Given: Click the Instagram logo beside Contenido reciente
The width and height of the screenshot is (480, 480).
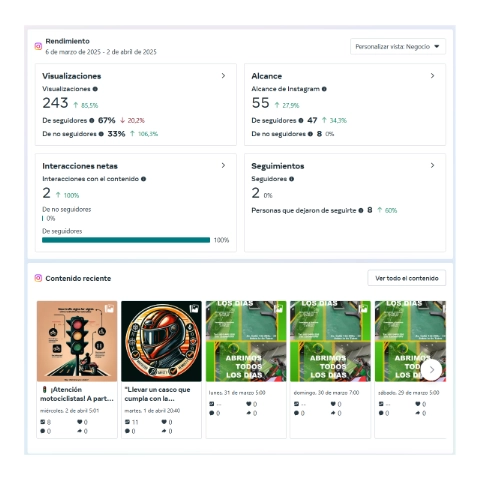Looking at the screenshot, I should click(38, 278).
